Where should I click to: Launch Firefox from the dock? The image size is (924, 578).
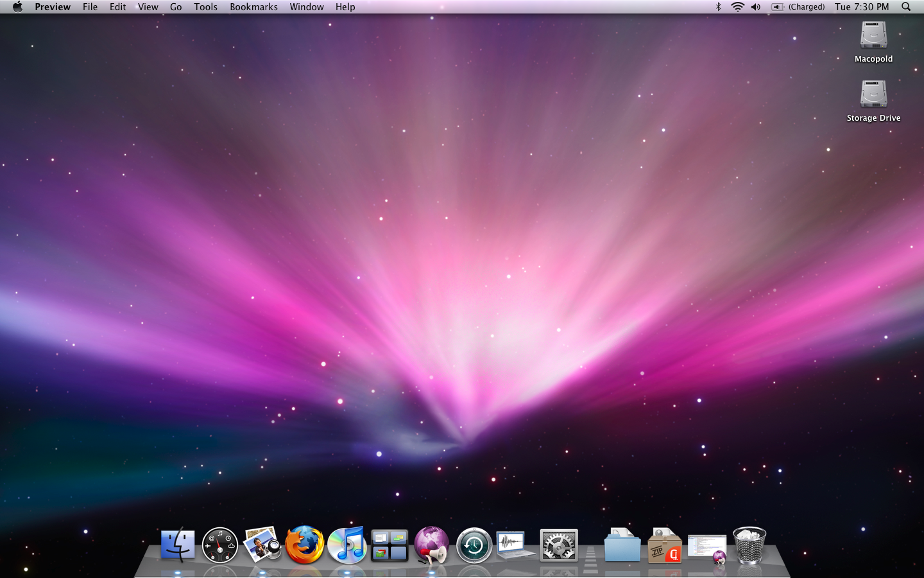tap(305, 545)
